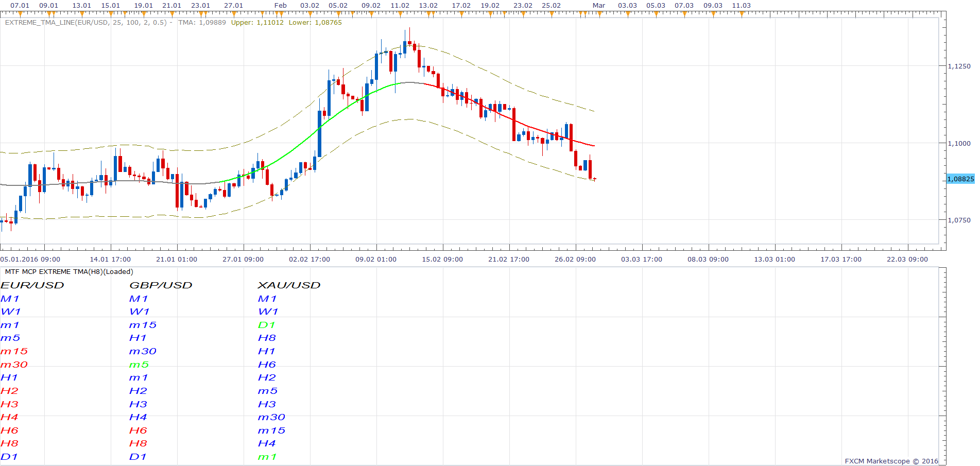Click the Mar label on the top date axis

coord(599,6)
